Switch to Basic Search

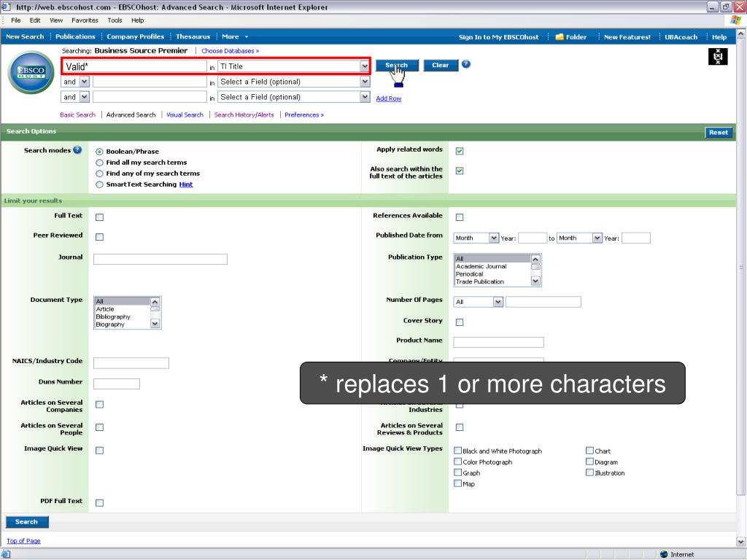pos(77,114)
